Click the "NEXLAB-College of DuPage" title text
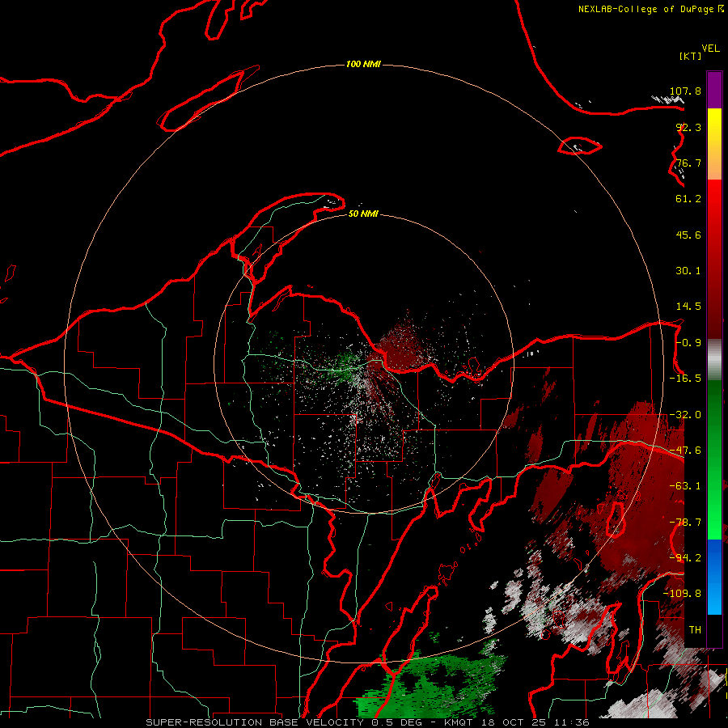Image resolution: width=728 pixels, height=728 pixels. click(x=645, y=9)
